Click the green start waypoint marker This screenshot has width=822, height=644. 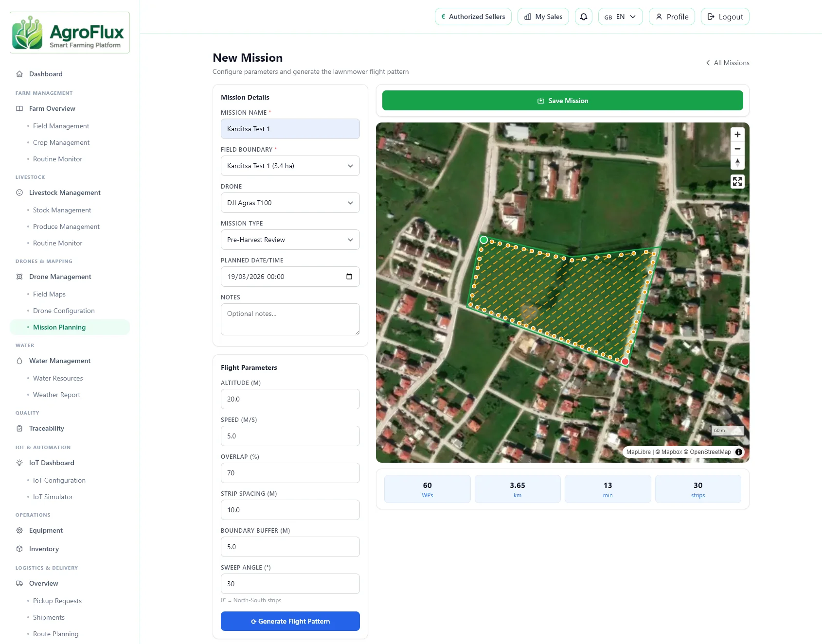483,240
